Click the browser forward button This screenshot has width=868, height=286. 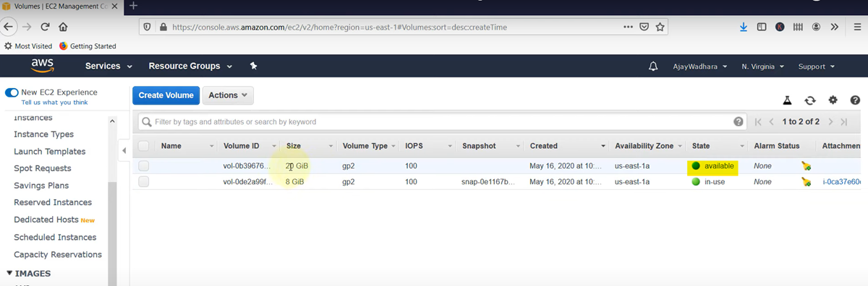point(27,27)
